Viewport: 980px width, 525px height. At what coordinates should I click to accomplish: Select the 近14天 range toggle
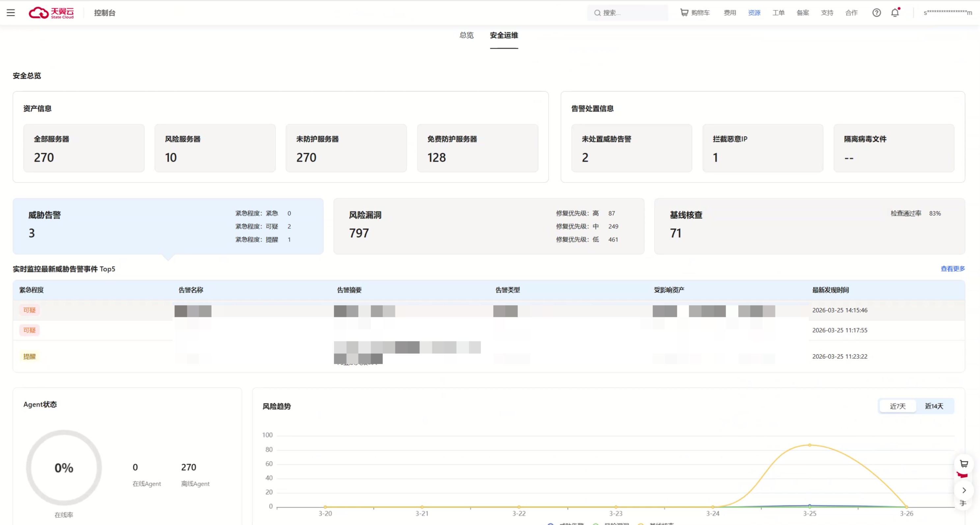click(x=934, y=406)
